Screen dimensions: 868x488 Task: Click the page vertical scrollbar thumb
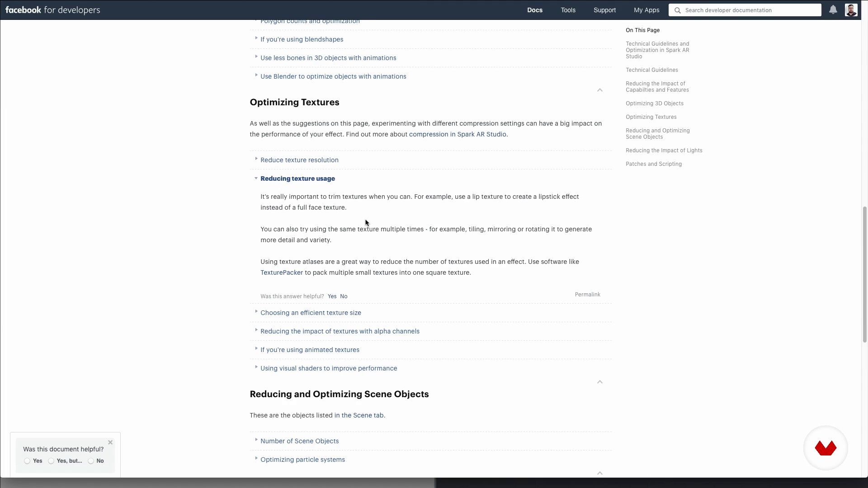[x=864, y=274]
